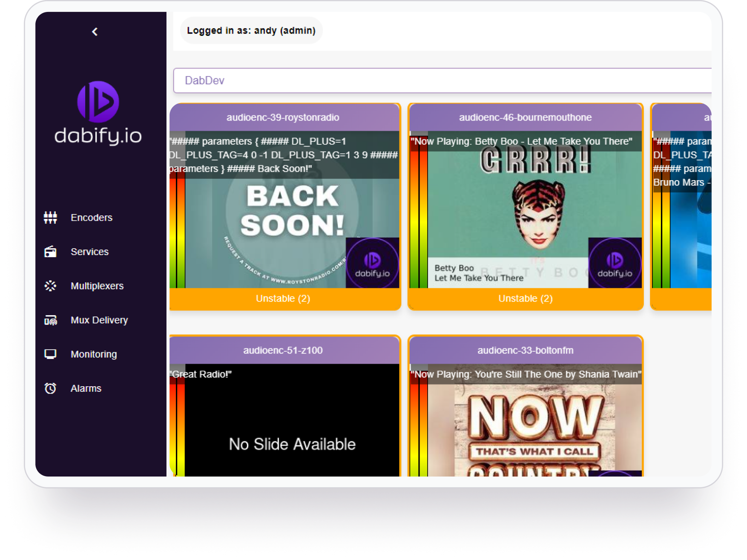The image size is (747, 560).
Task: Click the Services radio icon
Action: coord(50,252)
